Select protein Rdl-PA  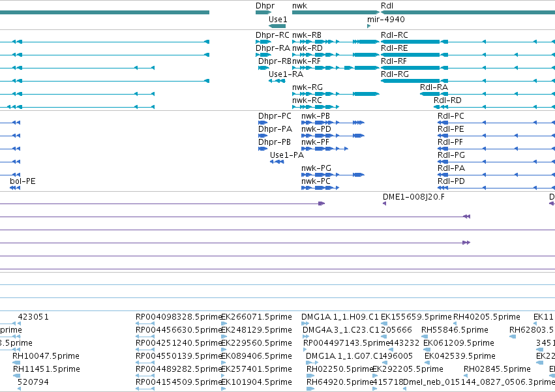coord(451,168)
